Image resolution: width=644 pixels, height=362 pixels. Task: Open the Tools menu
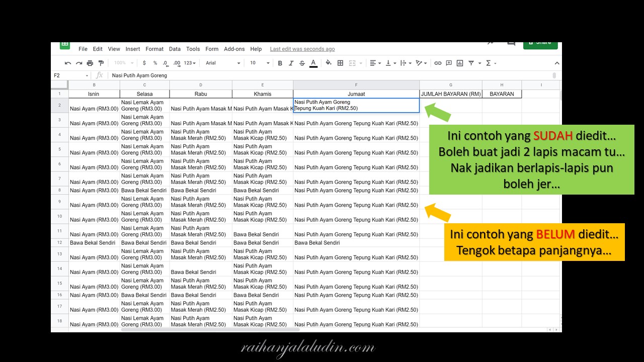(x=193, y=49)
